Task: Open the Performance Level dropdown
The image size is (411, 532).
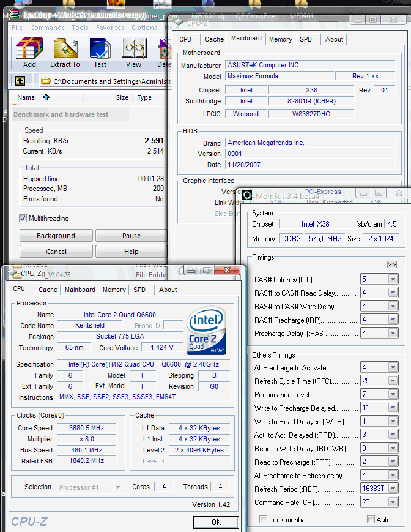Action: pos(393,394)
